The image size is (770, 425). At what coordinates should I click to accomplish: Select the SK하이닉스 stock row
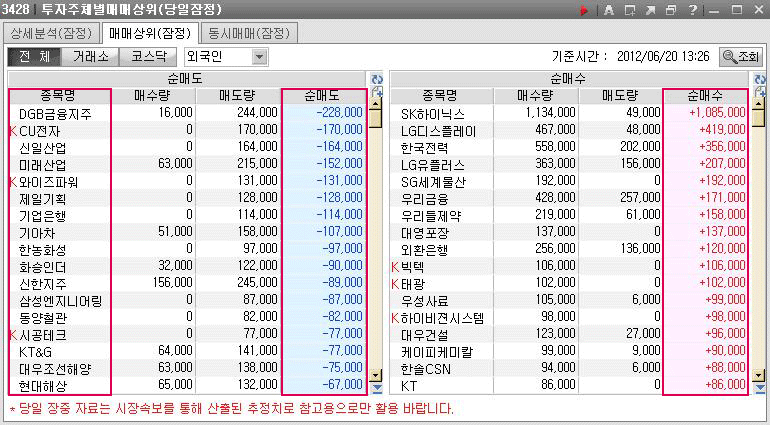pos(570,113)
